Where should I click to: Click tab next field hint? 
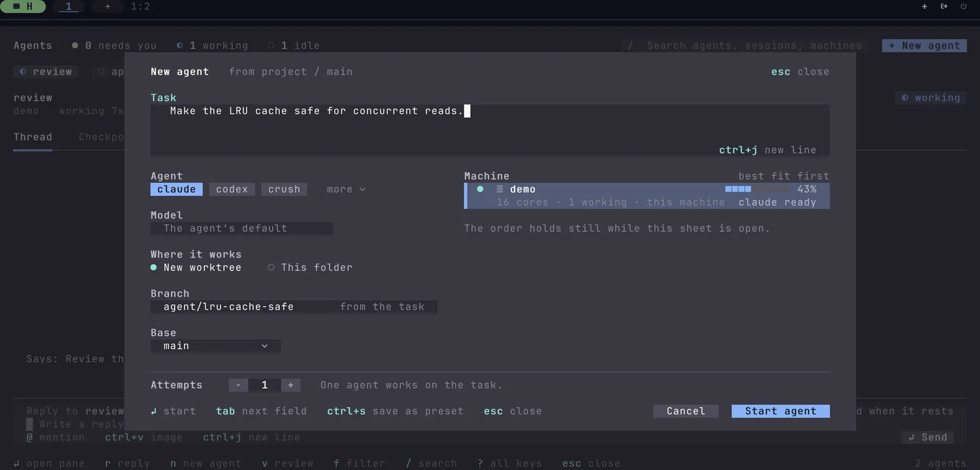[261, 411]
